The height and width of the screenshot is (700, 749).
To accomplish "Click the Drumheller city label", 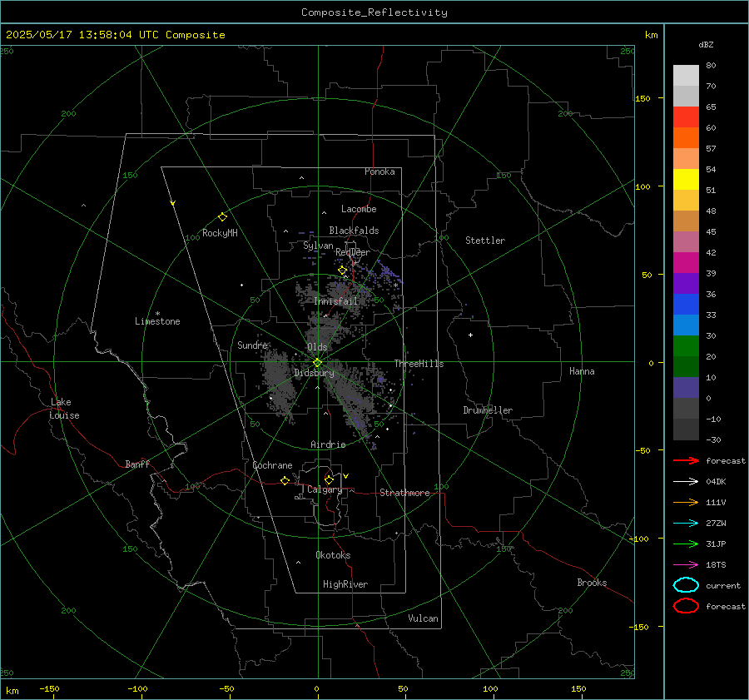I will click(488, 410).
